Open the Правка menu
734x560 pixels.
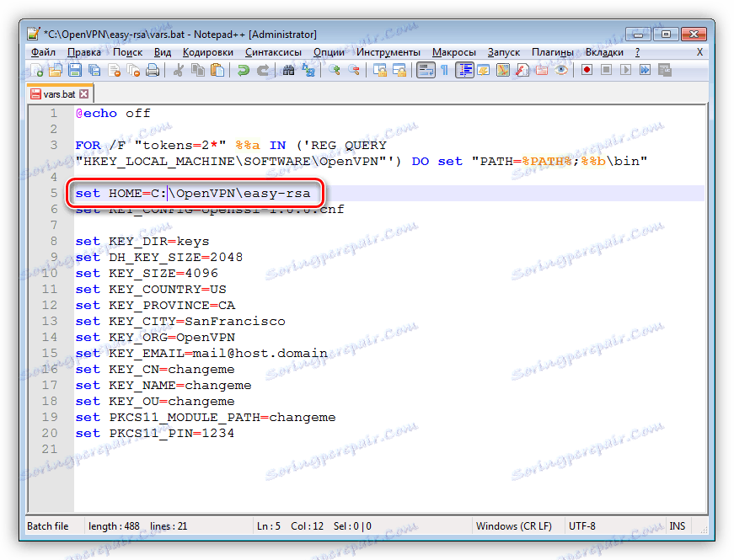83,52
